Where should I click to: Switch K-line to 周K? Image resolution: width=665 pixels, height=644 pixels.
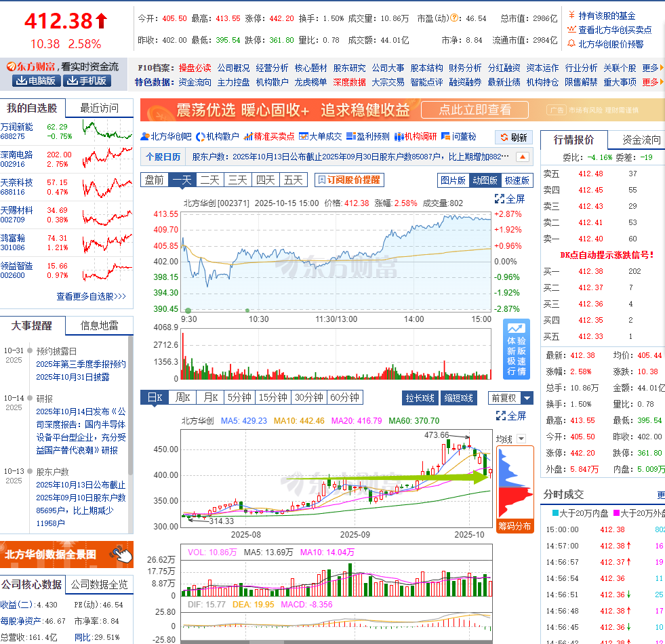pos(183,397)
